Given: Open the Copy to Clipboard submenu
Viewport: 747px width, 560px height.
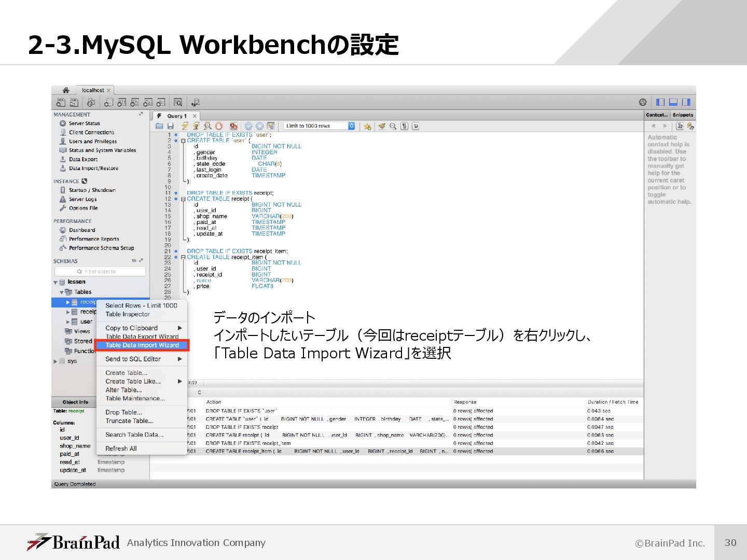Looking at the screenshot, I should pos(142,328).
